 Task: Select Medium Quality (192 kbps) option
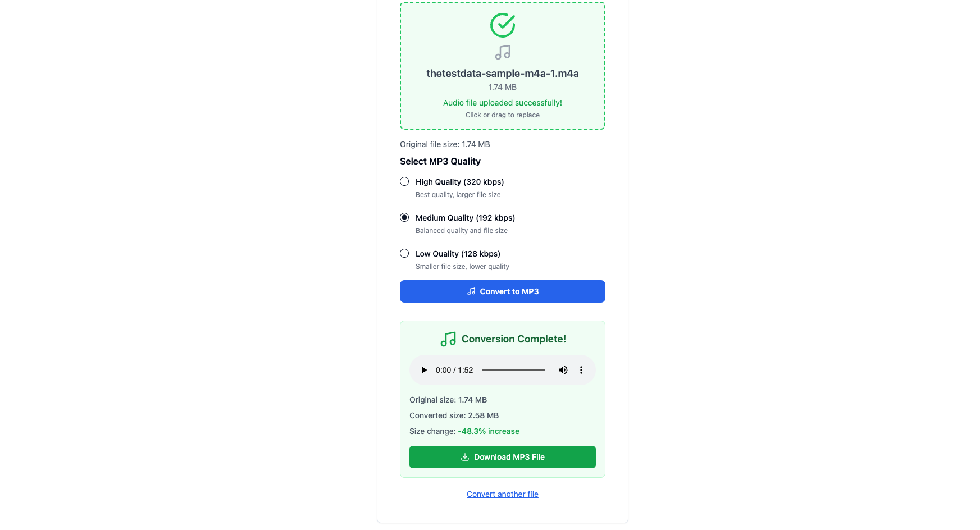(404, 217)
